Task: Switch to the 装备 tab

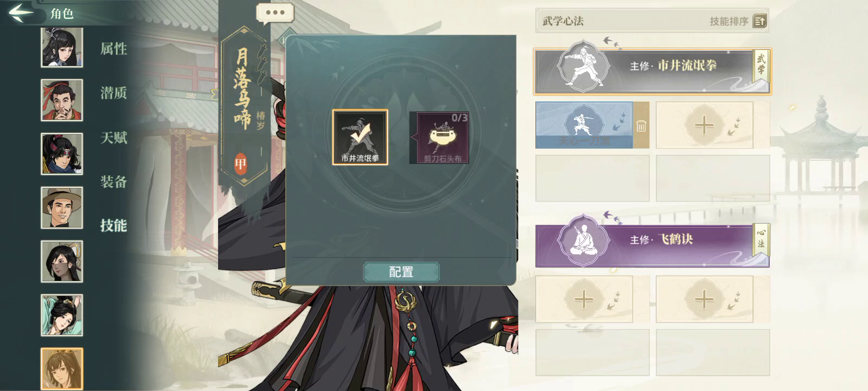Action: click(113, 181)
